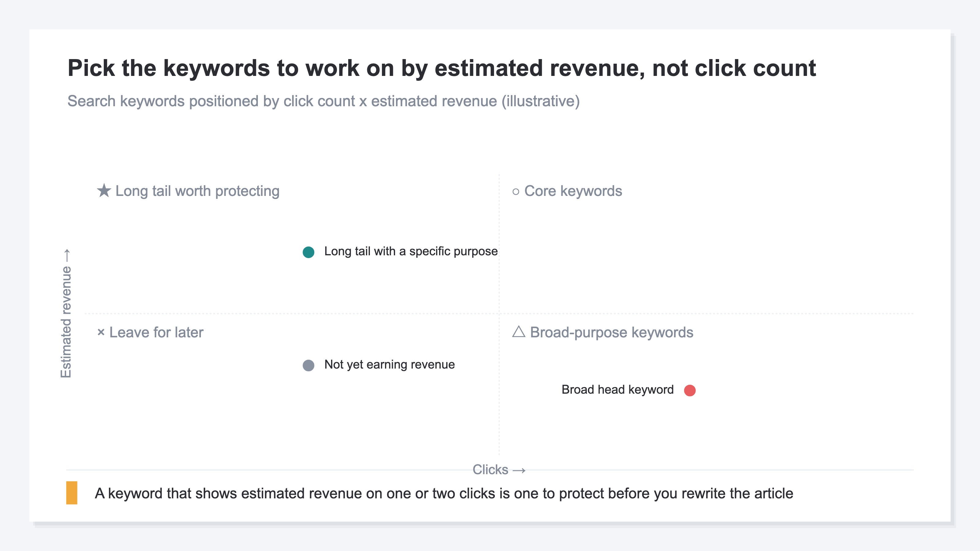Click the Broad head keyword label
This screenshot has width=980, height=551.
pos(617,390)
